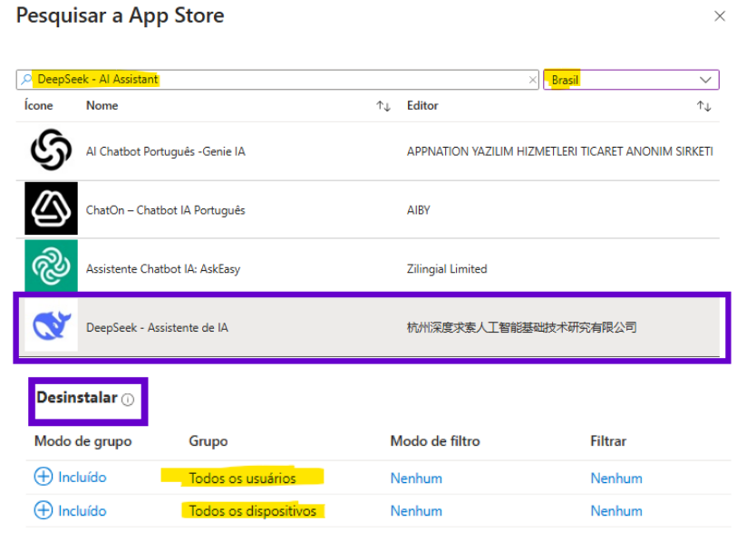Viewport: 756px width, 541px height.
Task: Click the Nome column header
Action: tap(102, 106)
